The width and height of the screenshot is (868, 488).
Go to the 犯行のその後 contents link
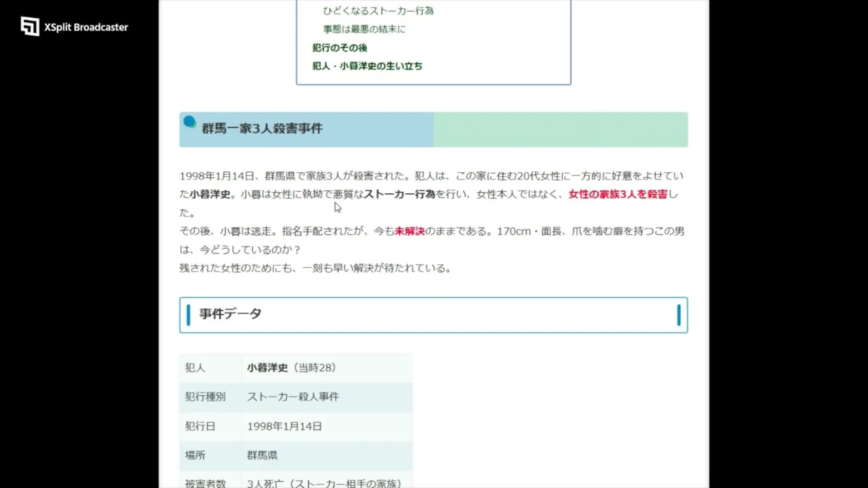340,47
